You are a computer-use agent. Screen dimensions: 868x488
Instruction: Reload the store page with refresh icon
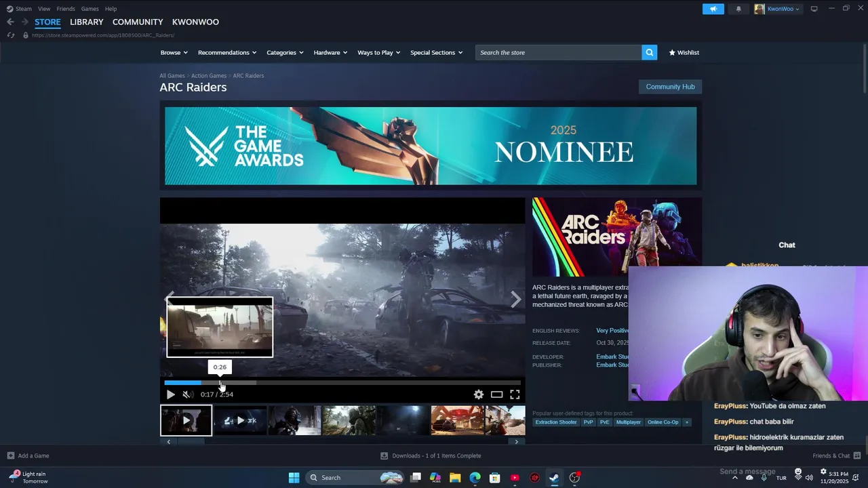[x=10, y=35]
